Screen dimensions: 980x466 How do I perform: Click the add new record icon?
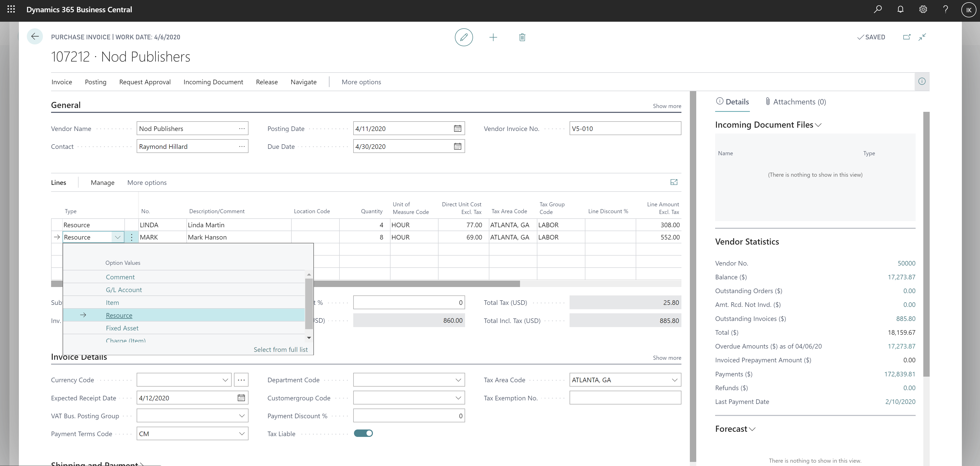coord(493,37)
